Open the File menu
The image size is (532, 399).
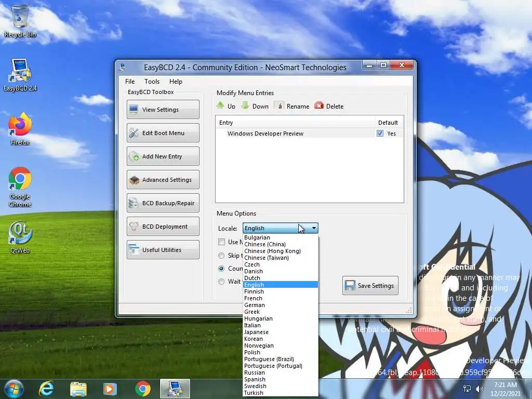[129, 82]
